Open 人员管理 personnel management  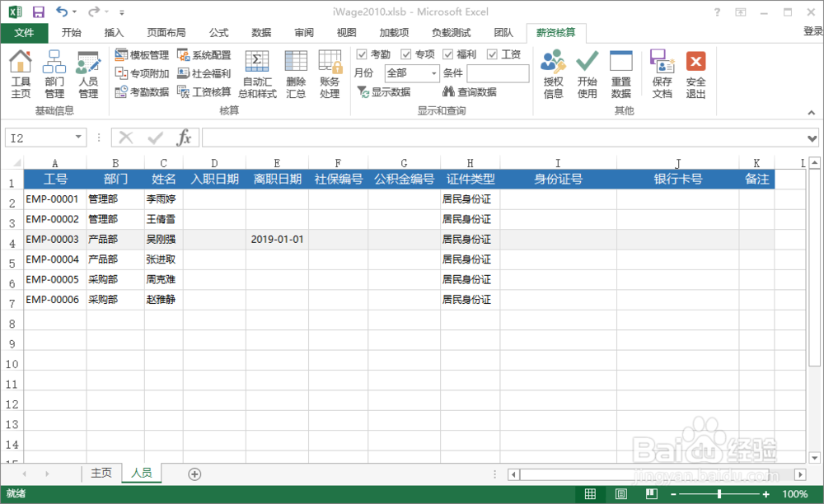point(88,73)
